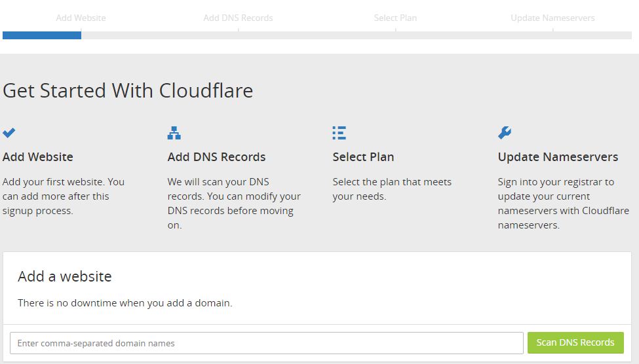639x364 pixels.
Task: Click the 'Add your first website' description
Action: coord(64,196)
